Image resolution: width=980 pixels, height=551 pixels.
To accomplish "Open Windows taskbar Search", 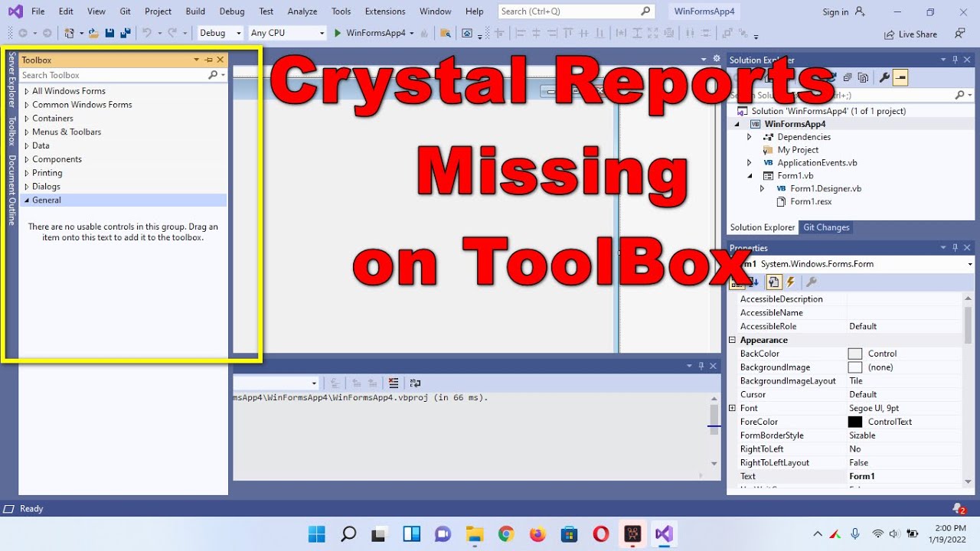I will [348, 533].
